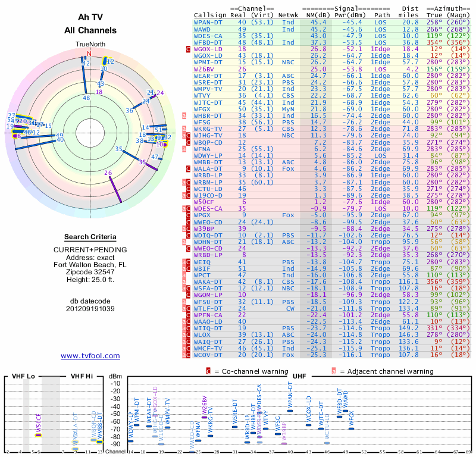Screen dimensions: 476x457
Task: Click the W26BV callsign
Action: (204, 69)
